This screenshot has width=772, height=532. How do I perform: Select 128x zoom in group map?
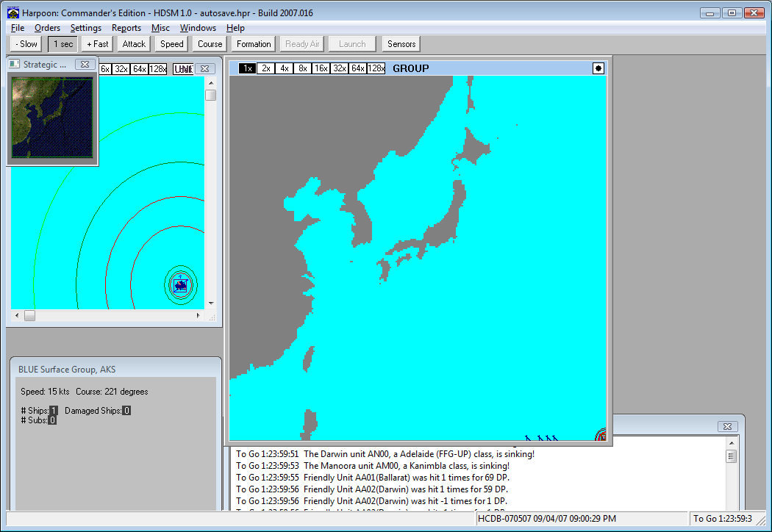pyautogui.click(x=376, y=68)
